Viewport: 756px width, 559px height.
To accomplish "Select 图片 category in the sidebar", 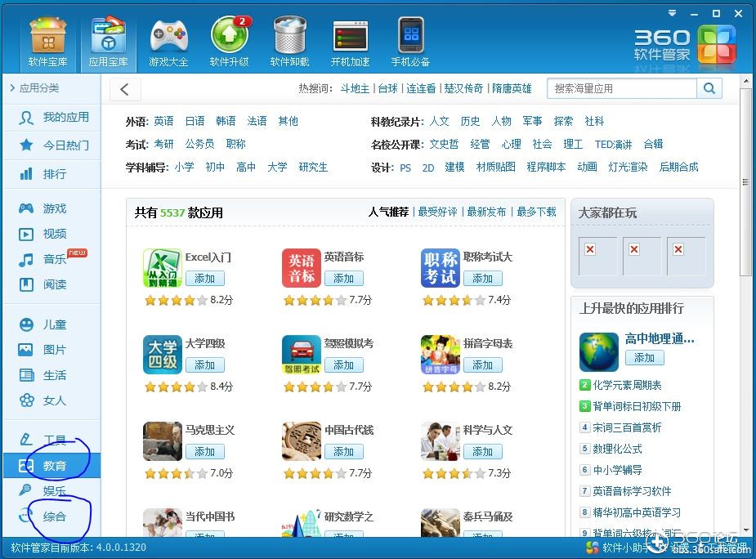I will [x=52, y=350].
